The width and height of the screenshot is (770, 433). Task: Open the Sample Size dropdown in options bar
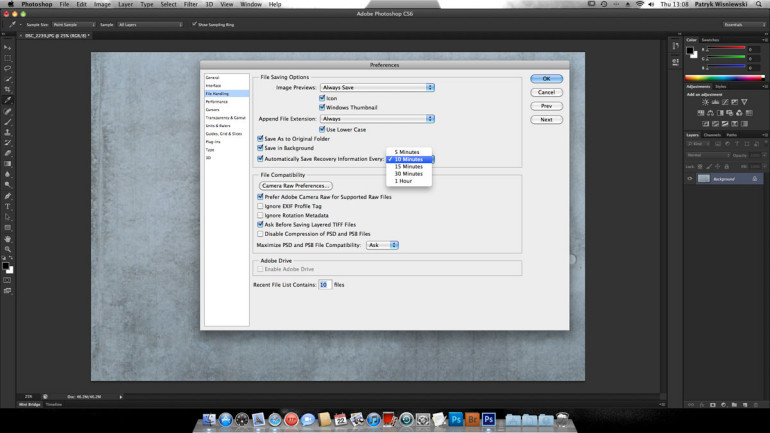coord(74,25)
